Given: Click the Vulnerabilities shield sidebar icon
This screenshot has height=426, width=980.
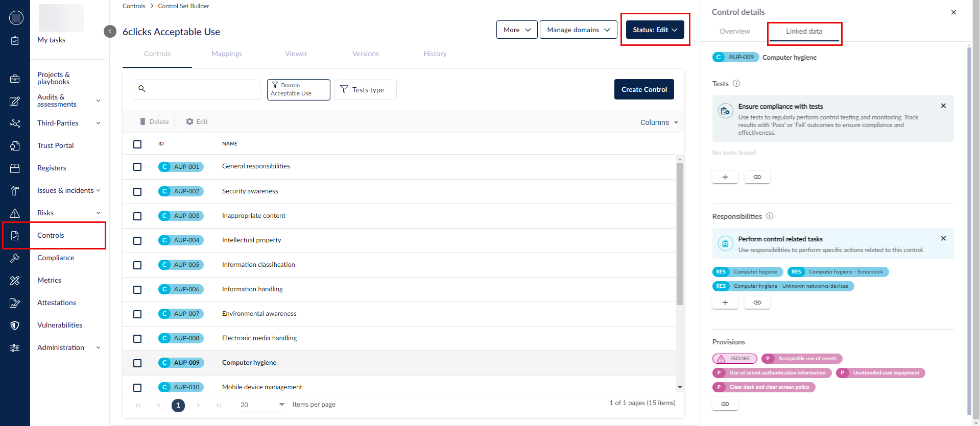Looking at the screenshot, I should (15, 325).
